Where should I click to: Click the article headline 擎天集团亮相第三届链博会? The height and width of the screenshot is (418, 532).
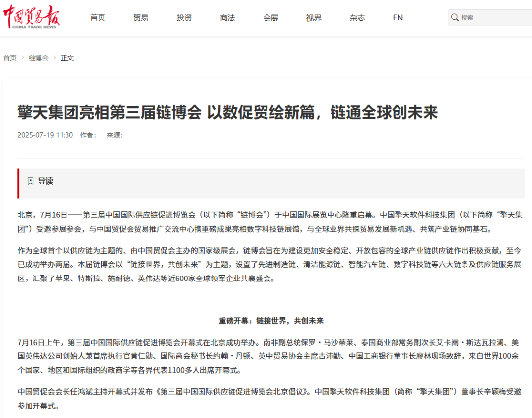pyautogui.click(x=228, y=112)
